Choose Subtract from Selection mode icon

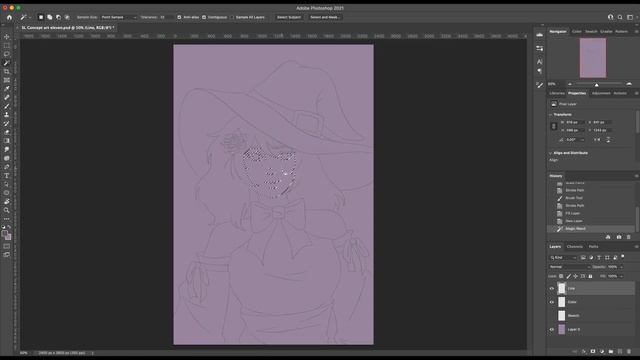[58, 17]
